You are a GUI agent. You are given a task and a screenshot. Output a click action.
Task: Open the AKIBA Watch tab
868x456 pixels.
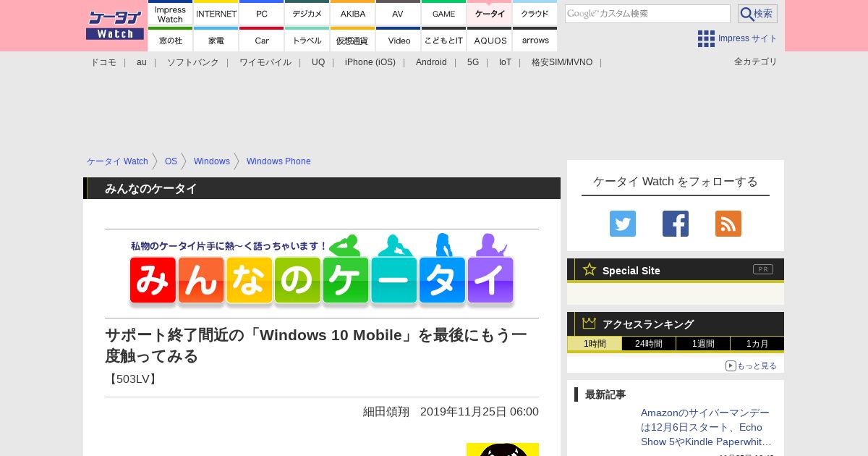coord(353,14)
